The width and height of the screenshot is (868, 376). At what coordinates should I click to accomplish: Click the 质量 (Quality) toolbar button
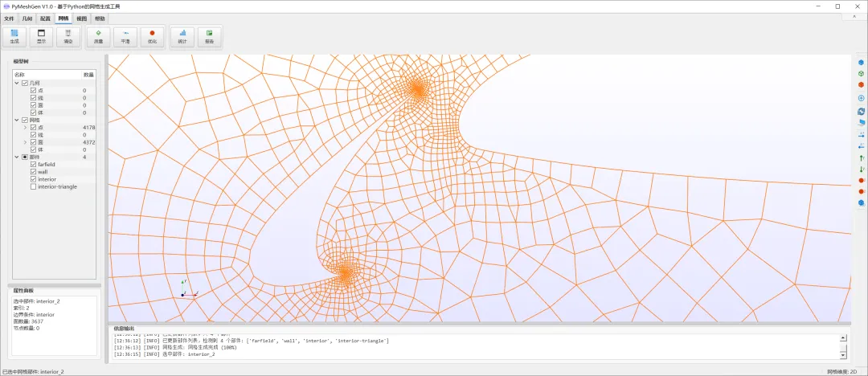pyautogui.click(x=99, y=36)
